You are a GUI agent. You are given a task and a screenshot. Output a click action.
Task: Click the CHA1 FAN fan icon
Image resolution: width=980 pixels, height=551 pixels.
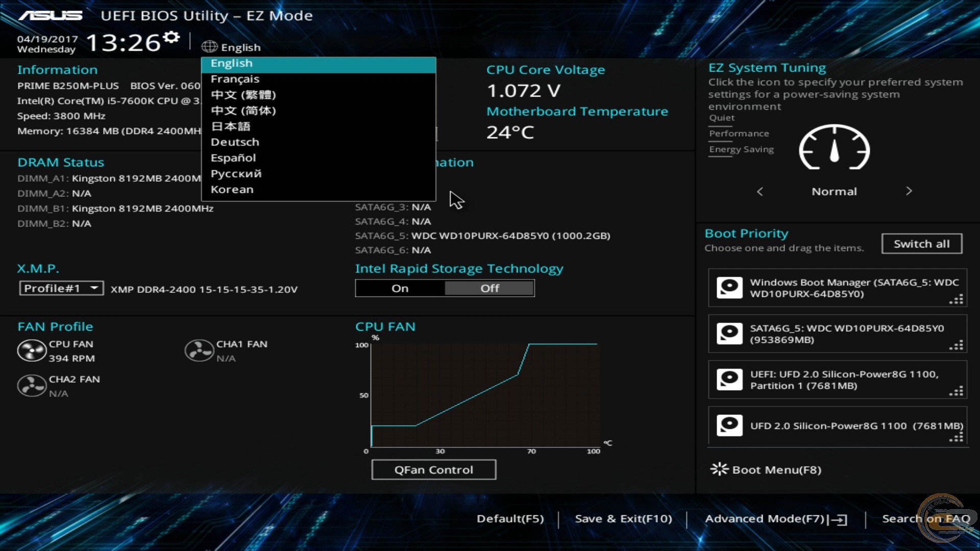click(199, 351)
